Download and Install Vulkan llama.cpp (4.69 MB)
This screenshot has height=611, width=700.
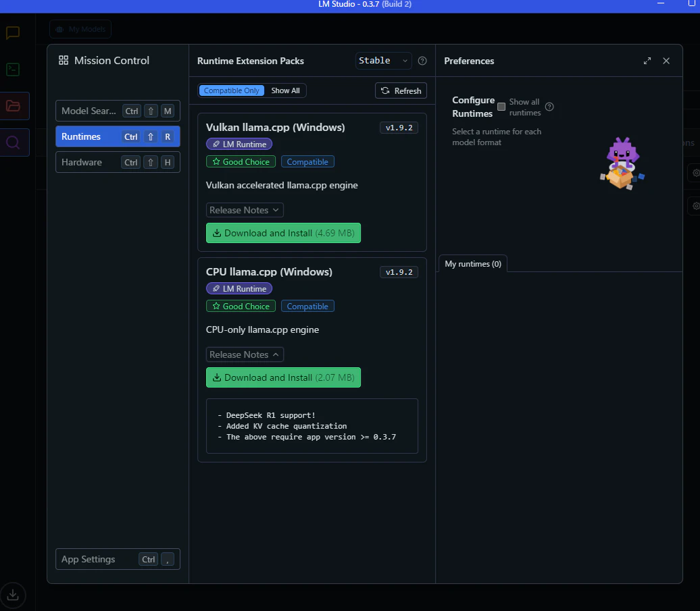[284, 233]
